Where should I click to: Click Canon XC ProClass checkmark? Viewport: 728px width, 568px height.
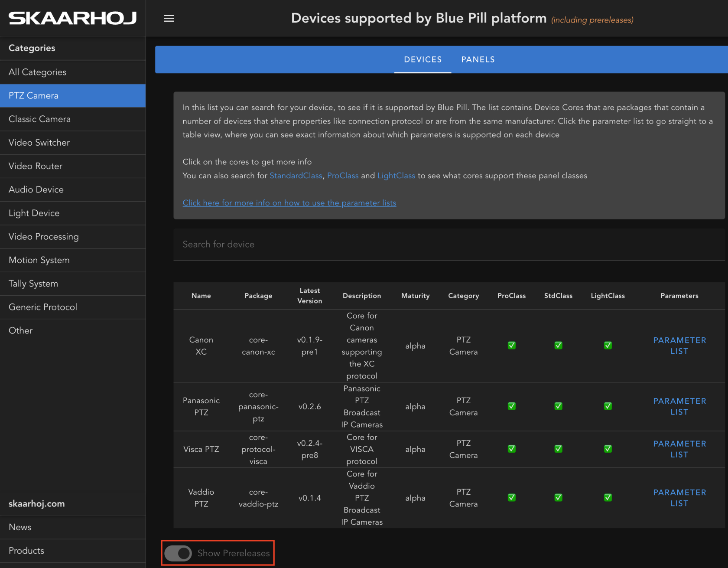click(x=512, y=346)
